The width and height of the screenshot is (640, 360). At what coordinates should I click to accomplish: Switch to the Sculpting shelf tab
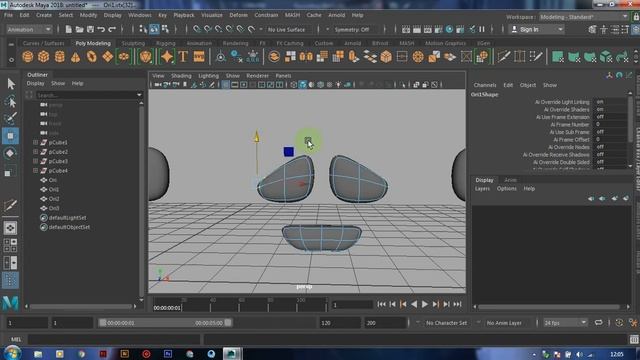pos(133,43)
